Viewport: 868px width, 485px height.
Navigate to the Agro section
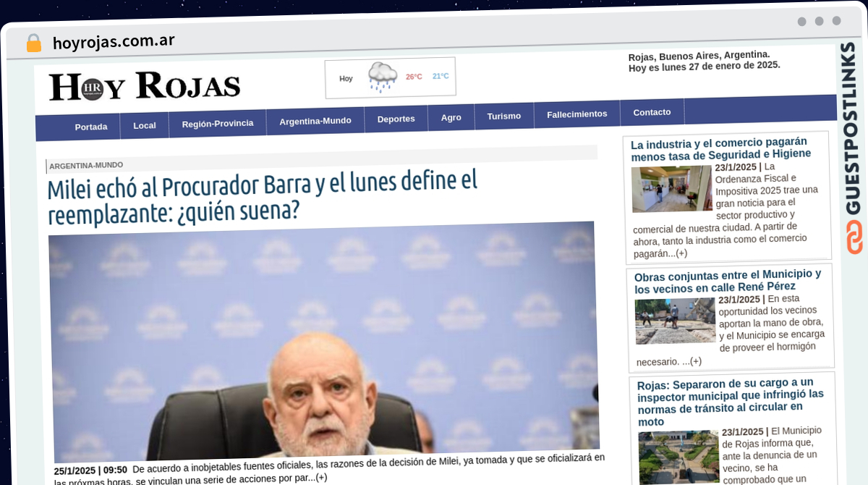tap(451, 117)
